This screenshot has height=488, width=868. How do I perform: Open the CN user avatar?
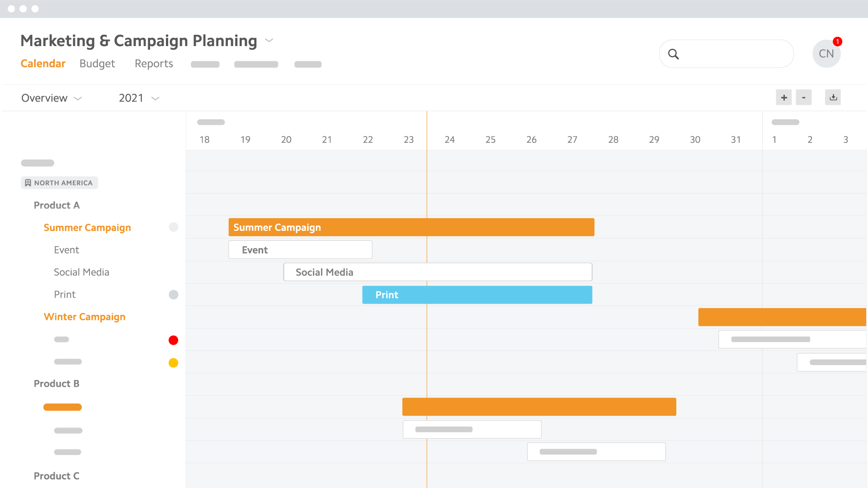[826, 54]
